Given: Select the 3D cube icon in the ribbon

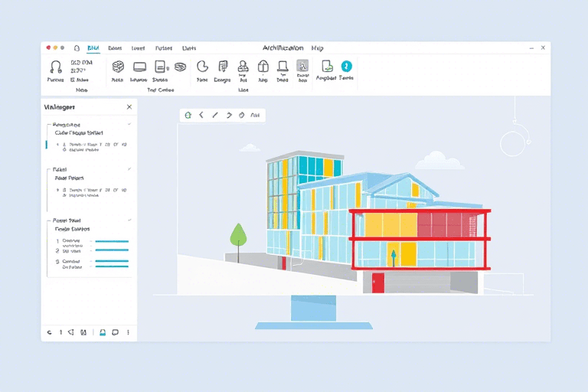Looking at the screenshot, I should coord(118,67).
